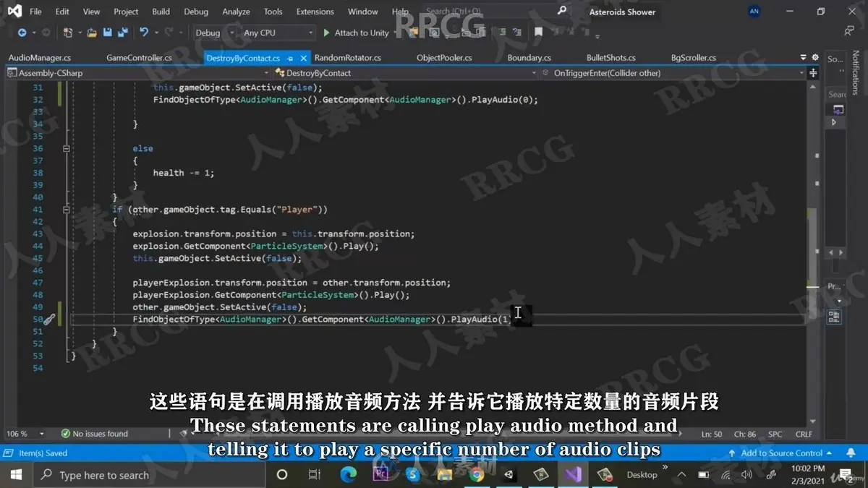This screenshot has height=488, width=868.
Task: Switch to BgScroller.cs tab
Action: 694,58
